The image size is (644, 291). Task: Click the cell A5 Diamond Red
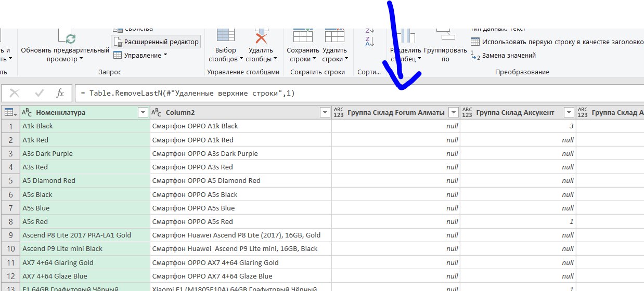pyautogui.click(x=85, y=180)
